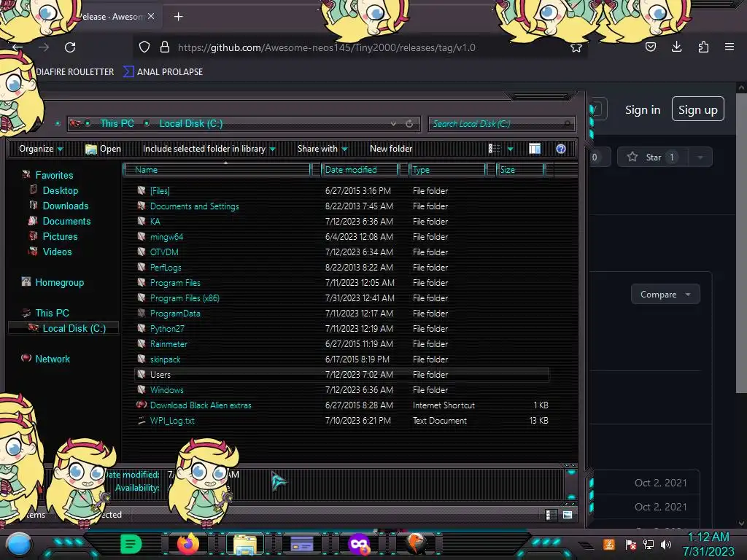Viewport: 747px width, 560px height.
Task: Open Videos in navigation pane
Action: (57, 252)
